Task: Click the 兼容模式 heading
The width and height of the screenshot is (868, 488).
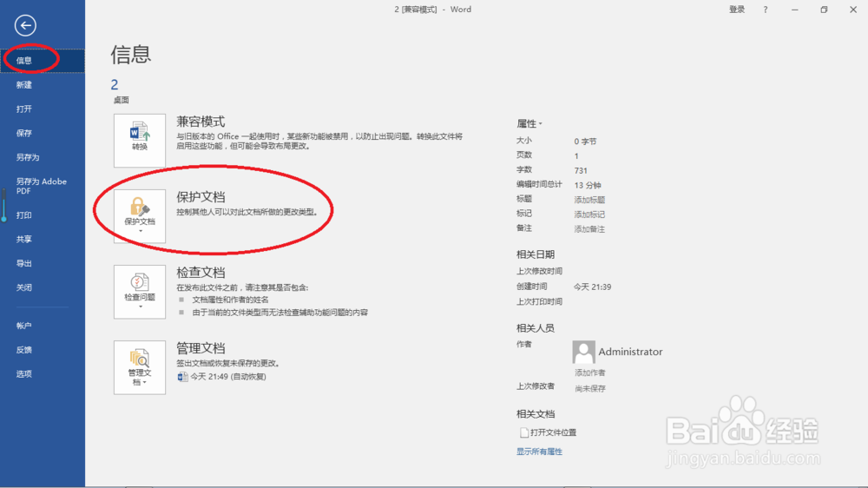Action: click(201, 122)
